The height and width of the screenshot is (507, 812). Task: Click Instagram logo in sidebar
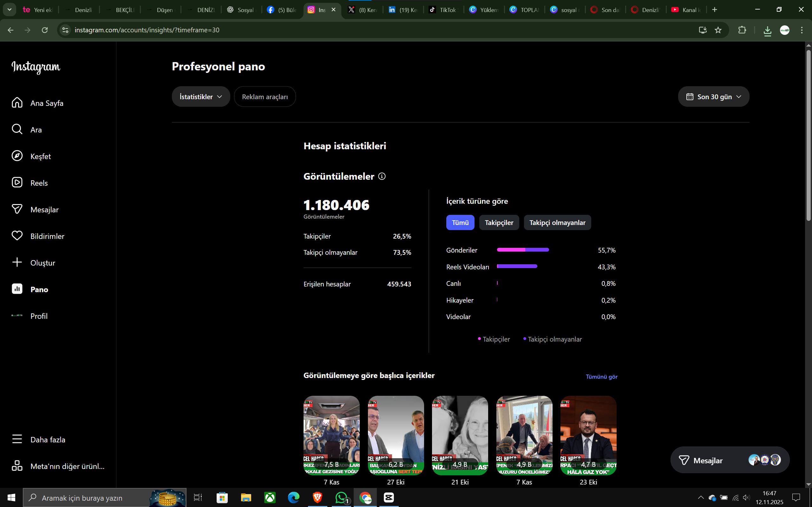pos(36,67)
